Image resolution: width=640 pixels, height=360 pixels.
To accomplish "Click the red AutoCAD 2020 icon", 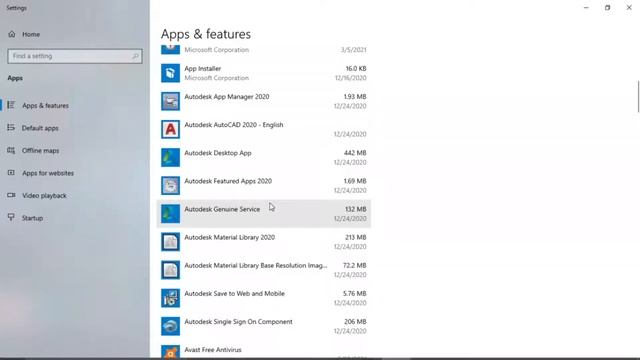I will [170, 129].
